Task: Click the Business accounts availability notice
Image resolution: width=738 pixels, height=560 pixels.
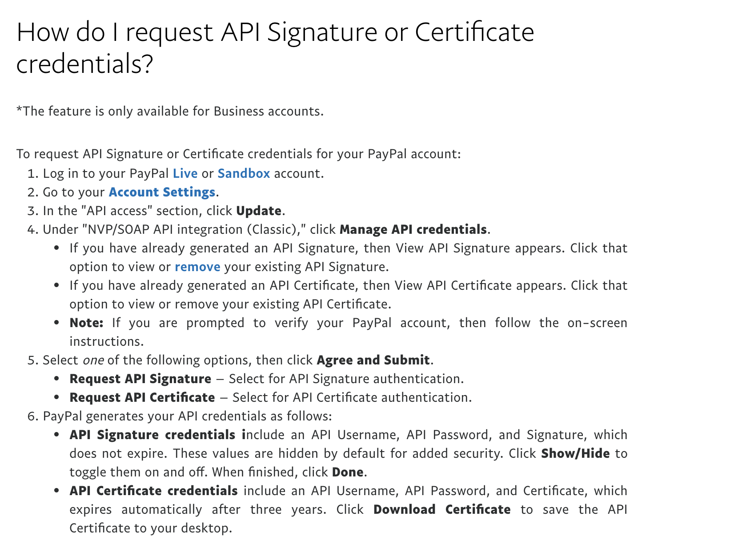Action: pos(170,111)
